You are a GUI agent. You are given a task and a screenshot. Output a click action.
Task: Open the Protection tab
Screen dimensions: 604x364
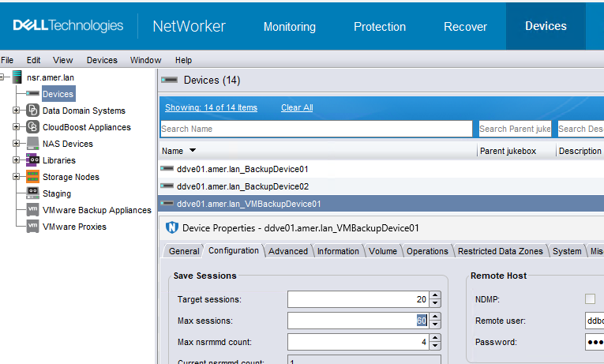(x=379, y=27)
